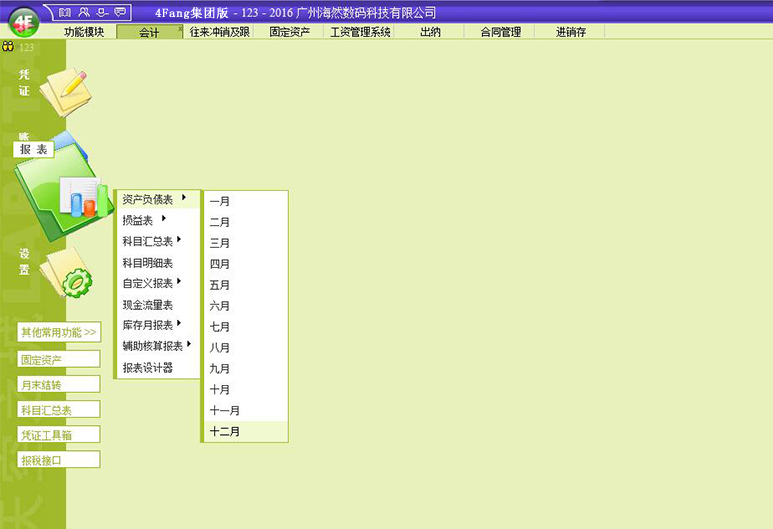This screenshot has width=773, height=529.
Task: Switch to the 固定资产 tab
Action: coord(289,32)
